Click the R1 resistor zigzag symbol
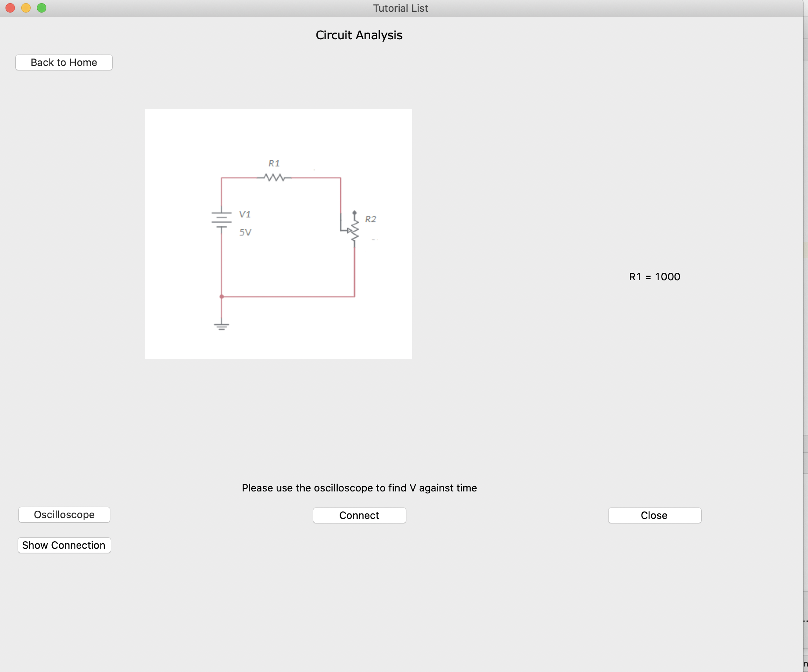This screenshot has height=672, width=808. pos(274,178)
